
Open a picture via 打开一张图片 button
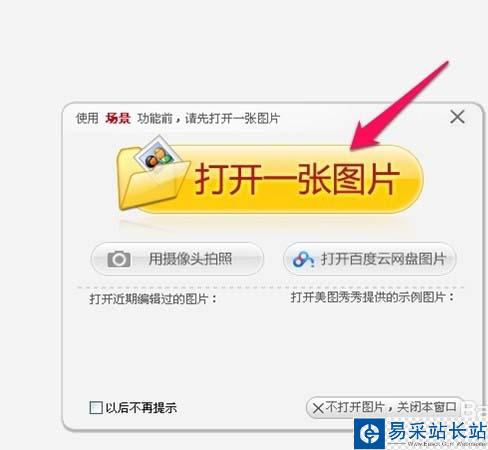click(x=269, y=179)
